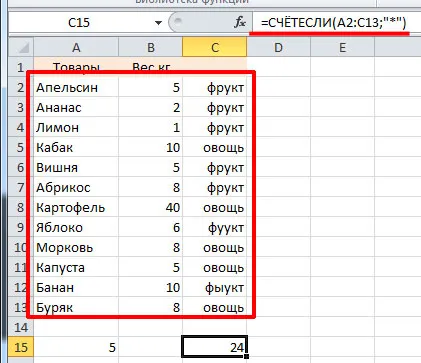The image size is (421, 363).
Task: Click weight cell 6 in Яблоко row
Action: coord(151,227)
